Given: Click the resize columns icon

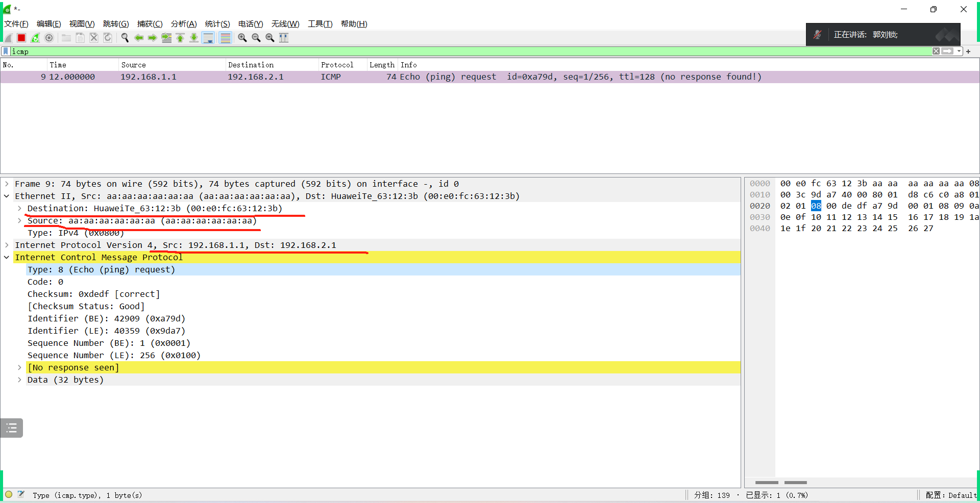Looking at the screenshot, I should 284,38.
